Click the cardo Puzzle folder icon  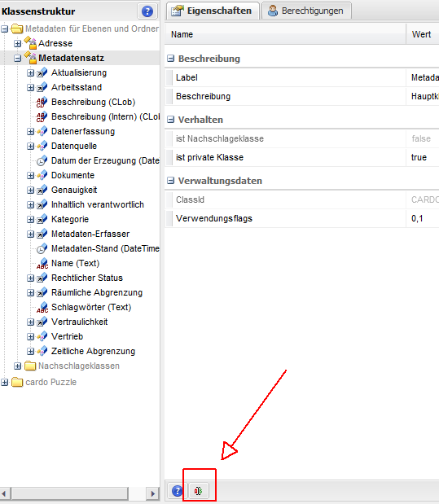coord(17,382)
